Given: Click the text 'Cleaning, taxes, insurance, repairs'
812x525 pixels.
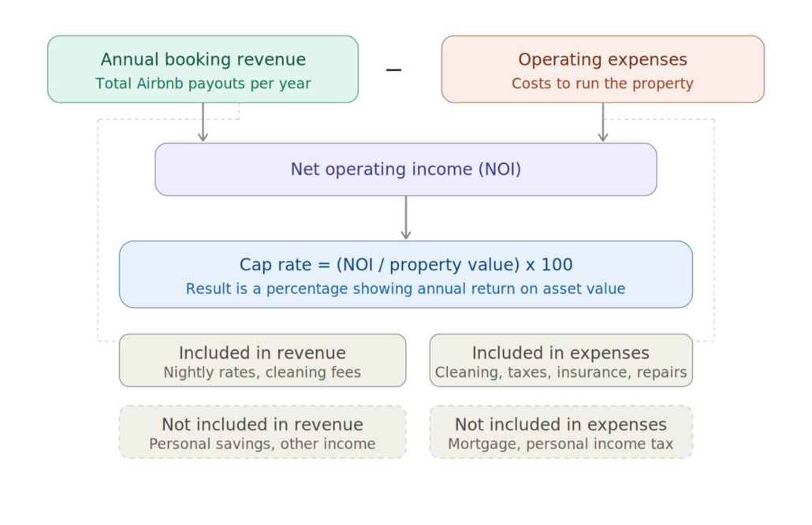Looking at the screenshot, I should point(561,372).
